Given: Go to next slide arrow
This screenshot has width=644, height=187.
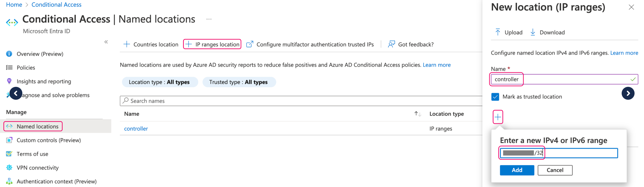Looking at the screenshot, I should coord(628,93).
